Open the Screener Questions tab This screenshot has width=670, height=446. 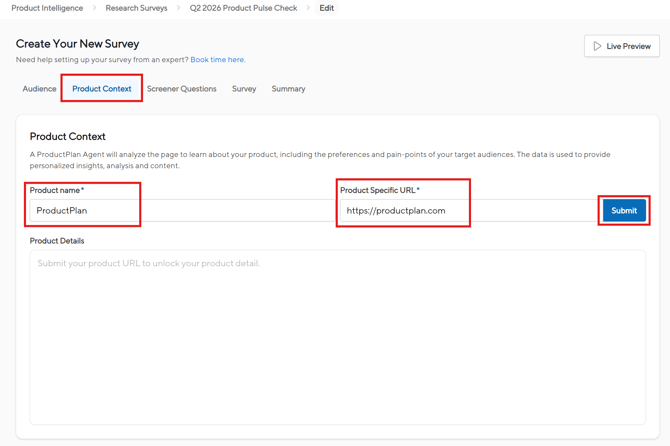[181, 89]
